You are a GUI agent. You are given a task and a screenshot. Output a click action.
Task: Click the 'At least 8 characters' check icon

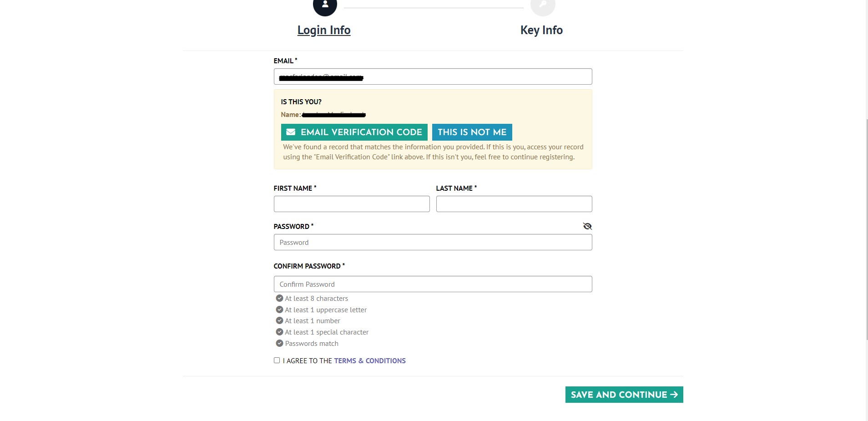point(279,298)
